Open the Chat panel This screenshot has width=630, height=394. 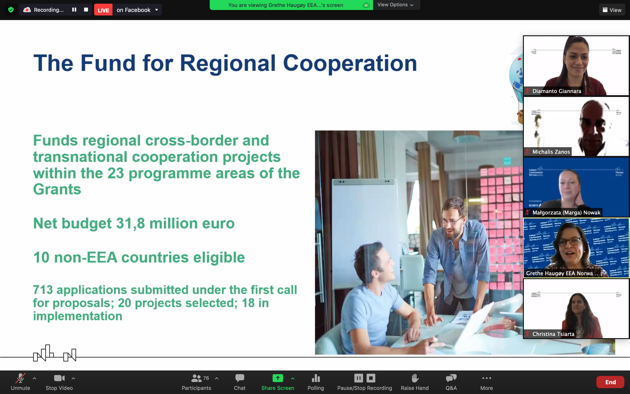point(239,382)
